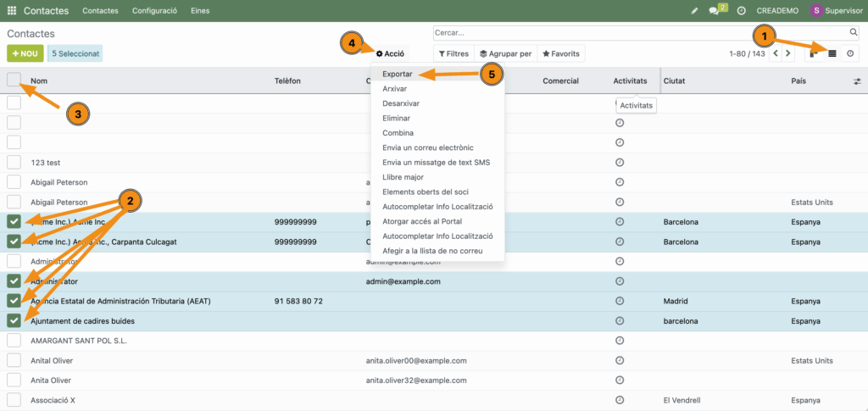Click the pencil edit icon in top bar
Screen dimensions: 868x411
pos(695,11)
